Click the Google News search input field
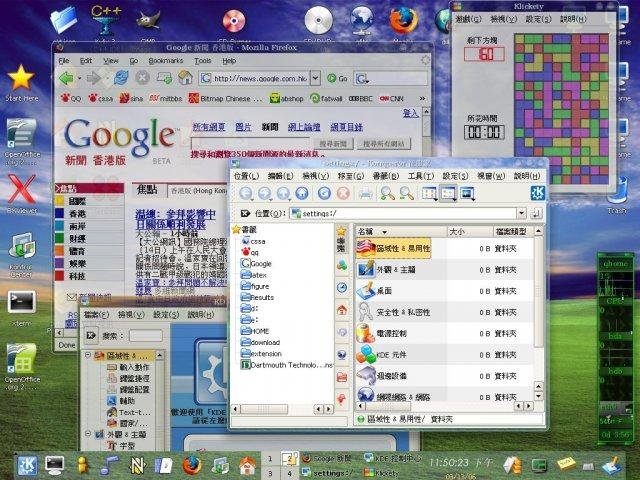Viewport: 640px width, 480px height. click(250, 143)
